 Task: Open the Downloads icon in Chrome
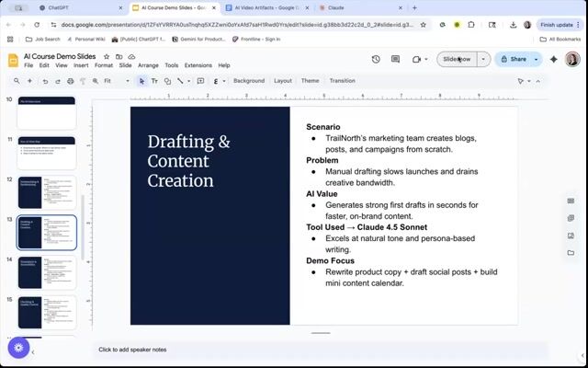513,25
